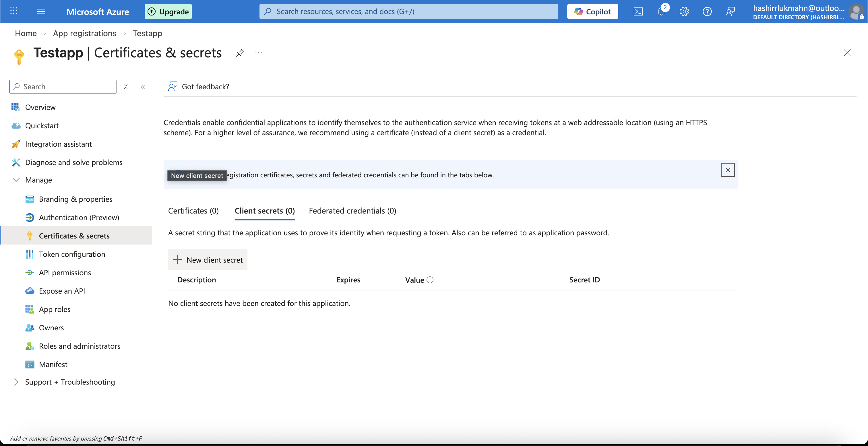
Task: Open API permissions settings
Action: coord(64,273)
